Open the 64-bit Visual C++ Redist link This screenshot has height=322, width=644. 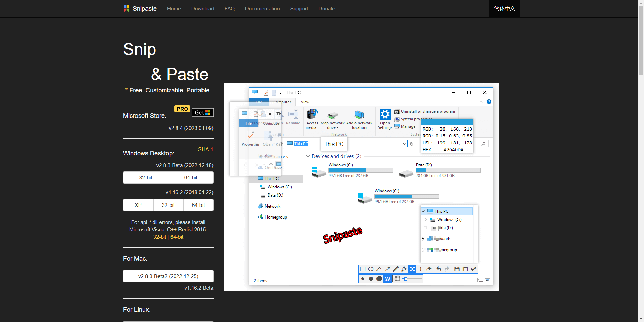[x=177, y=237]
